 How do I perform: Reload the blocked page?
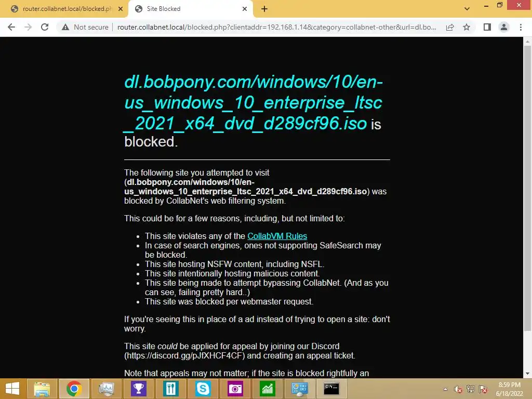click(x=45, y=27)
